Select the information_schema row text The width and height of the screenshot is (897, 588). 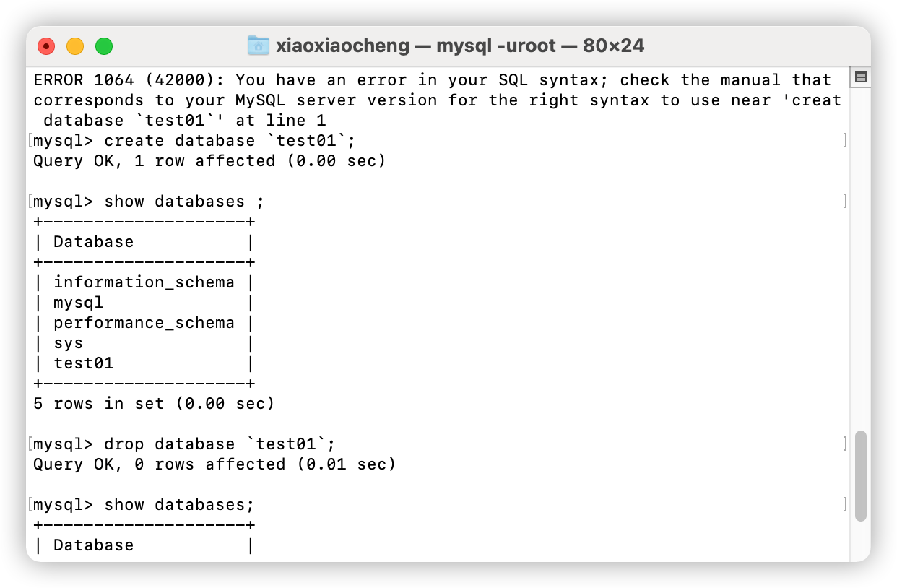(144, 282)
